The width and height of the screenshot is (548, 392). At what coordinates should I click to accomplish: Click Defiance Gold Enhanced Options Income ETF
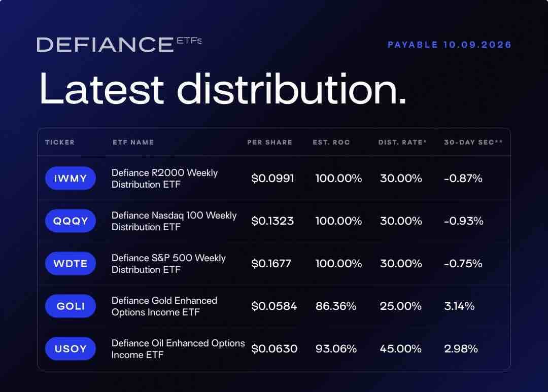pyautogui.click(x=164, y=306)
